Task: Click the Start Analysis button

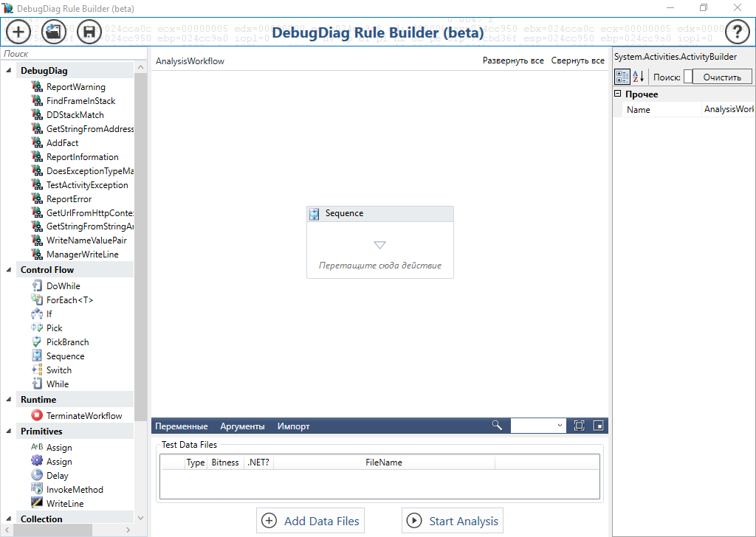Action: point(453,521)
